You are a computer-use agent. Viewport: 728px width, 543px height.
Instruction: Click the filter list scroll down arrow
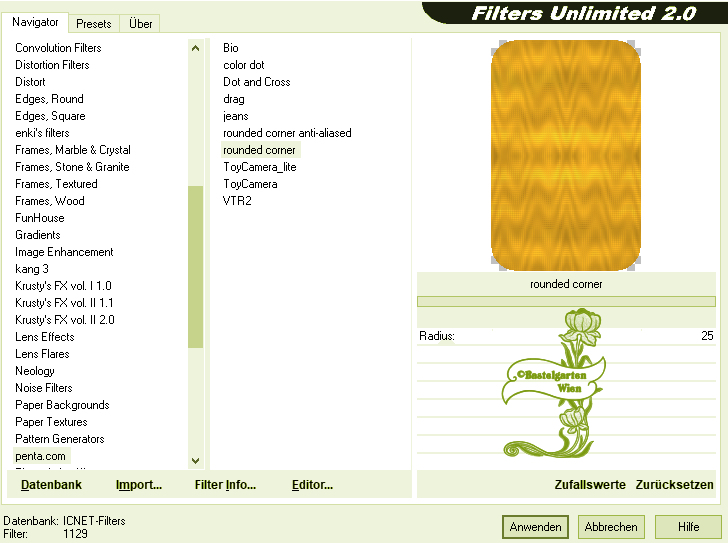coord(195,460)
